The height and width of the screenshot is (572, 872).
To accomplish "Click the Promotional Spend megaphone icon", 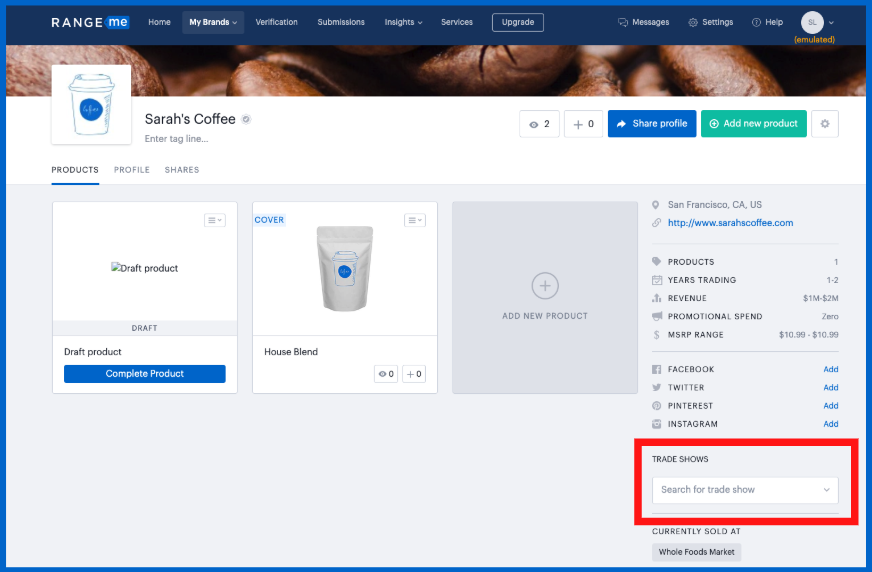I will pos(657,316).
